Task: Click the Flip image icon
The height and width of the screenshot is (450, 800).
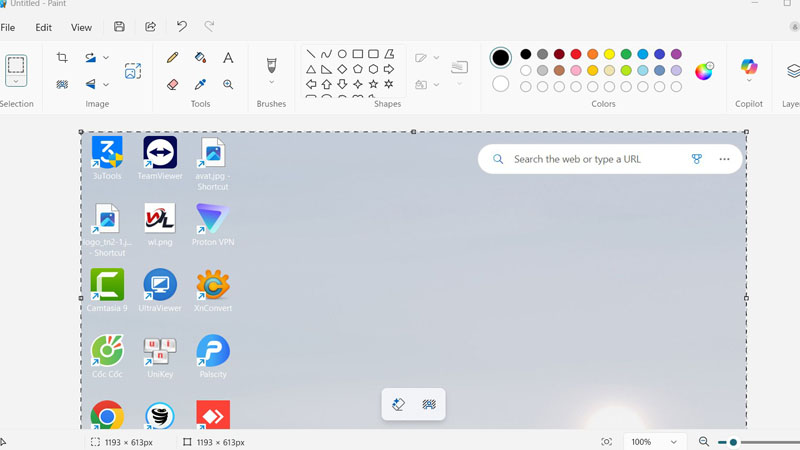Action: click(x=90, y=84)
